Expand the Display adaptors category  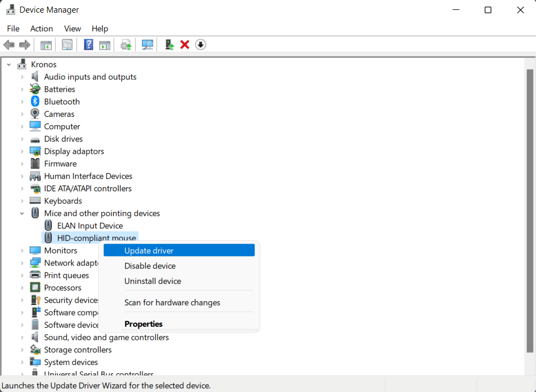22,151
